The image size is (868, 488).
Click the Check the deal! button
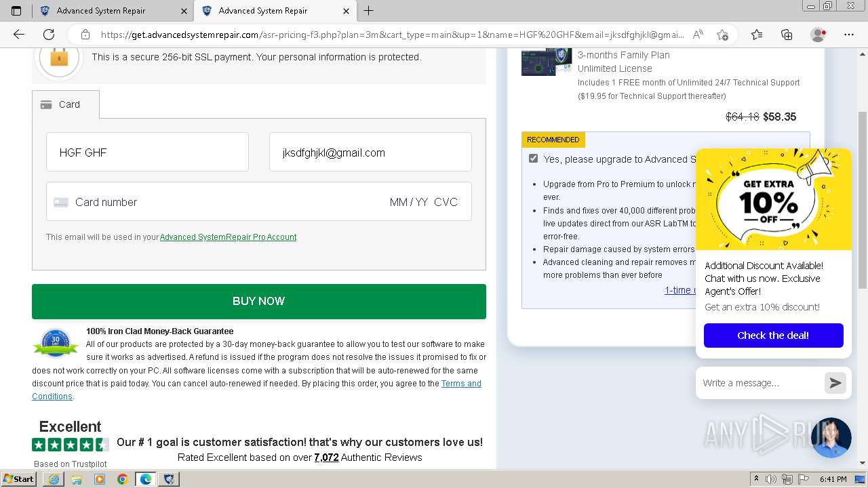click(774, 335)
